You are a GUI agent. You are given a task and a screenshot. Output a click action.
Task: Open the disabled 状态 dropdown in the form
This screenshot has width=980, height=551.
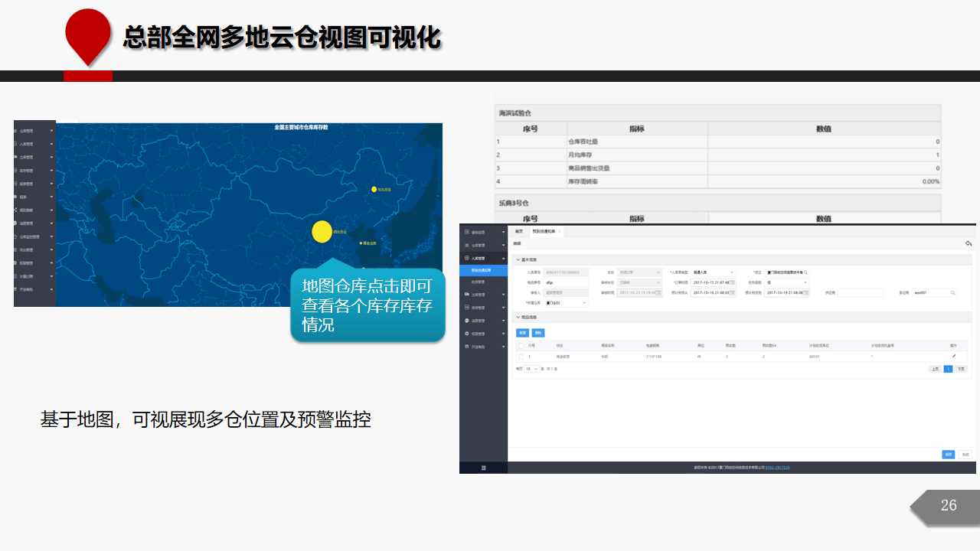640,272
